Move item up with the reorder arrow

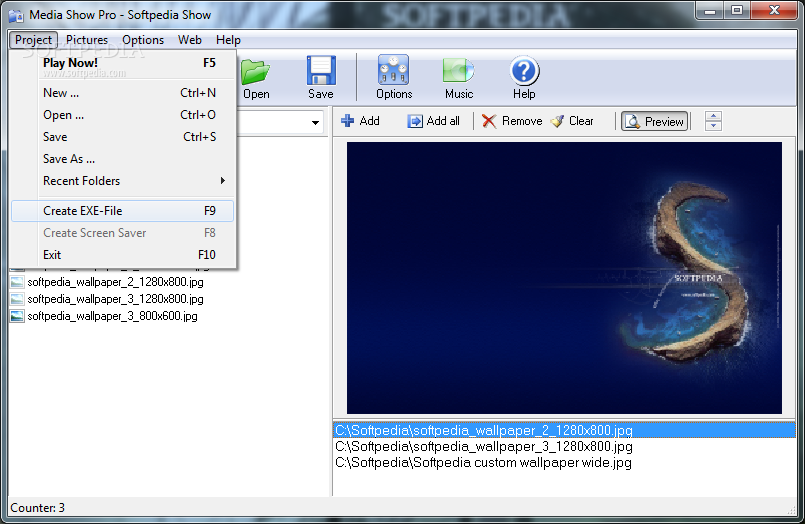[713, 117]
